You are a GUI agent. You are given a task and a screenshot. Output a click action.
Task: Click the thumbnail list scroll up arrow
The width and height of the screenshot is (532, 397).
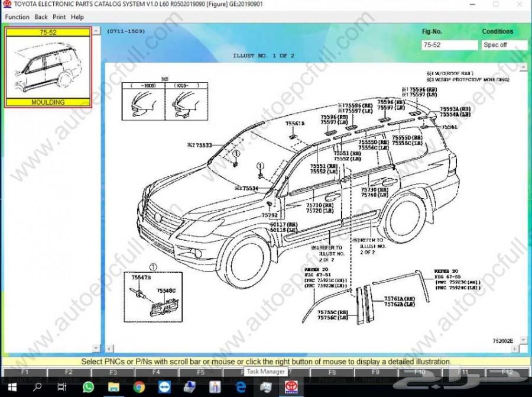(x=96, y=31)
